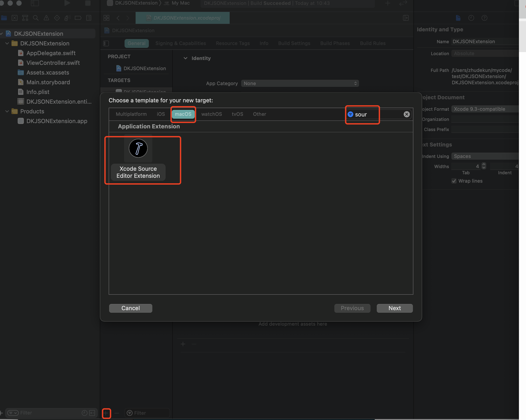
Task: Increment the Tab width stepper
Action: pos(484,165)
